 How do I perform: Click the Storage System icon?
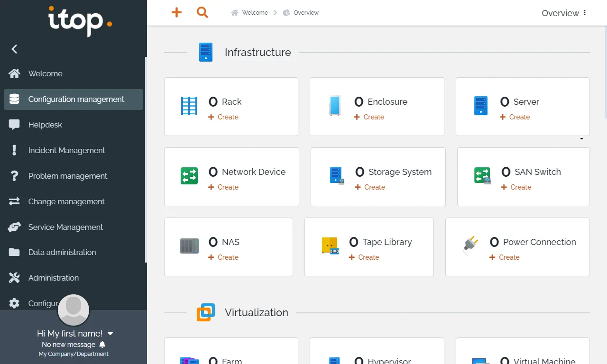coord(337,175)
